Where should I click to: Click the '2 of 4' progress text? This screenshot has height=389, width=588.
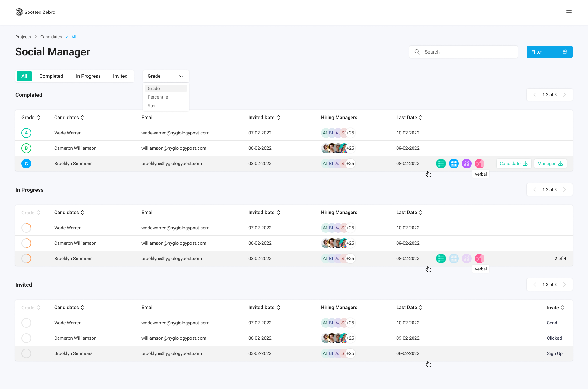tap(560, 259)
